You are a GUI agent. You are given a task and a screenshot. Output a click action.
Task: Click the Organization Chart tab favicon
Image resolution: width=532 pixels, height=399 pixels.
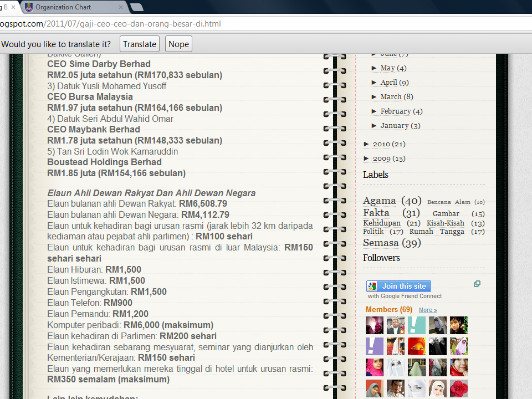coord(29,7)
